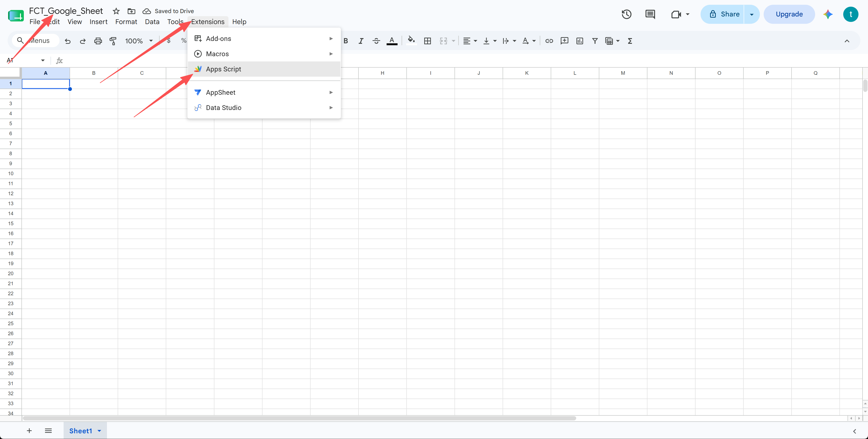Rename the FCT_Google_Sheet title
The height and width of the screenshot is (439, 868).
click(66, 11)
